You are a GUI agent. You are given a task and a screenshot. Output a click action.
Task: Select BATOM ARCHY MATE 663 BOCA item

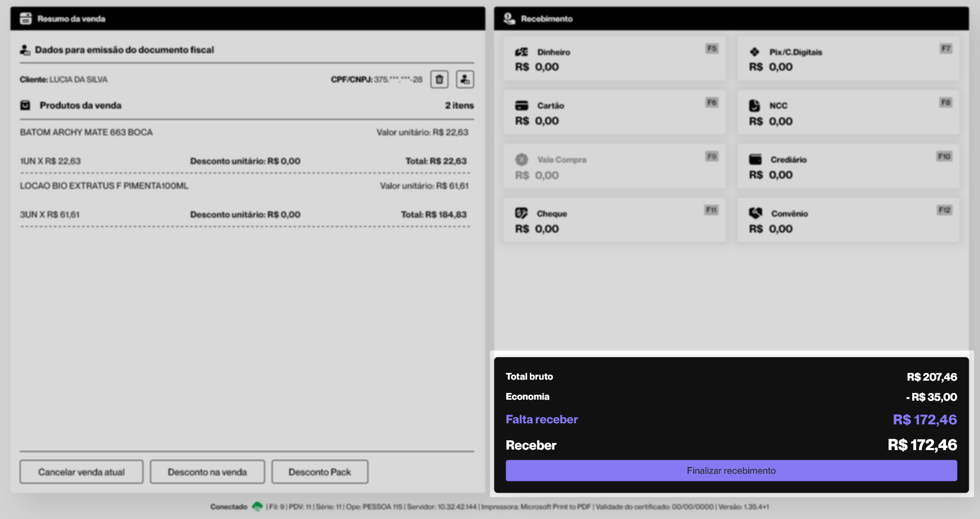86,132
